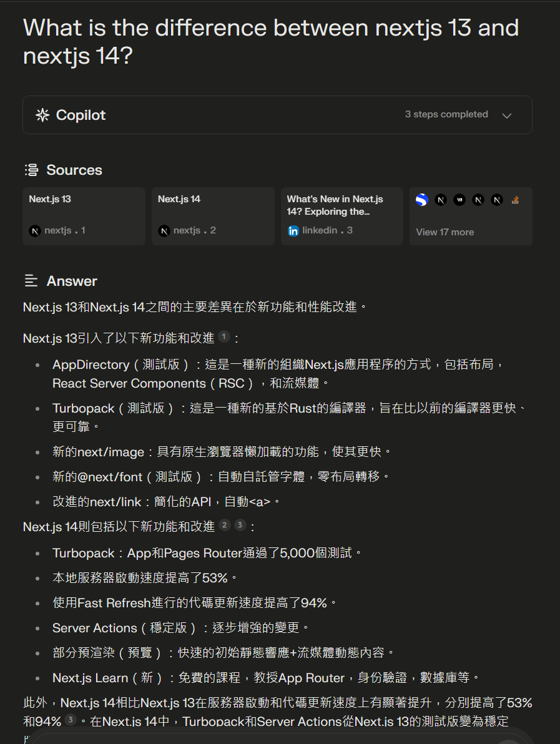
Task: Click 'Turbopack：App和Pages Router' bullet text
Action: tap(207, 553)
